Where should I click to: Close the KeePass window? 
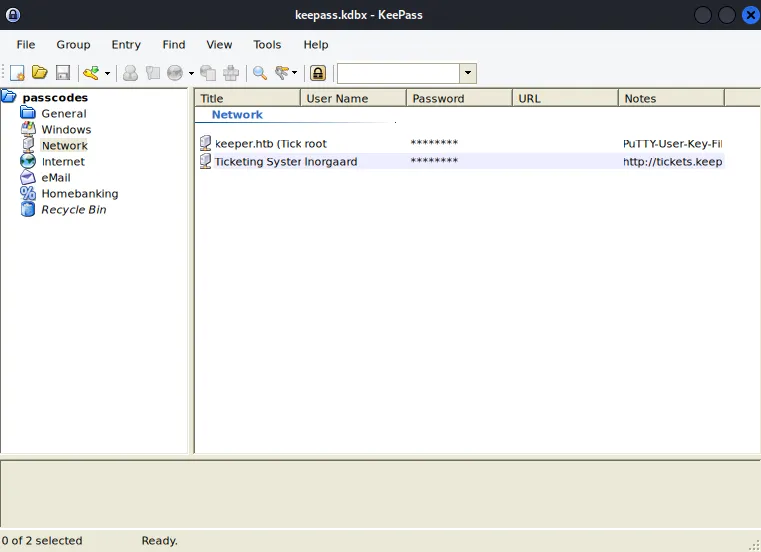point(751,15)
